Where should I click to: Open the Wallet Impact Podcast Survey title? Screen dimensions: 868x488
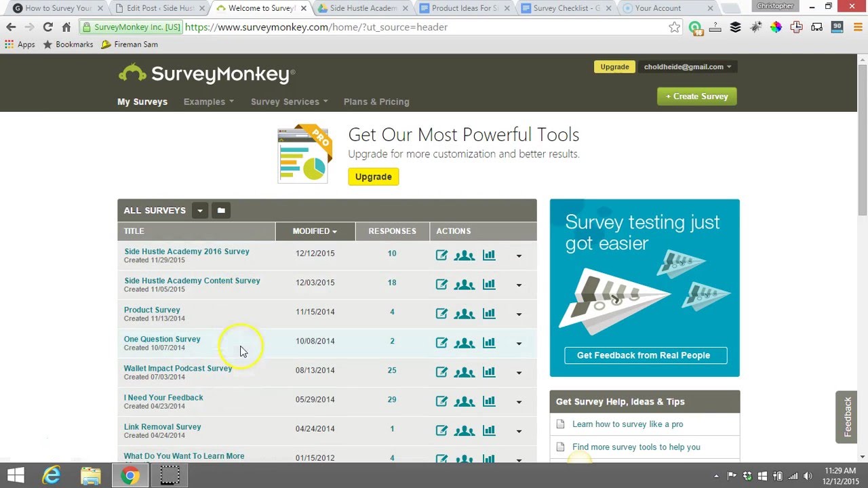[x=178, y=368]
